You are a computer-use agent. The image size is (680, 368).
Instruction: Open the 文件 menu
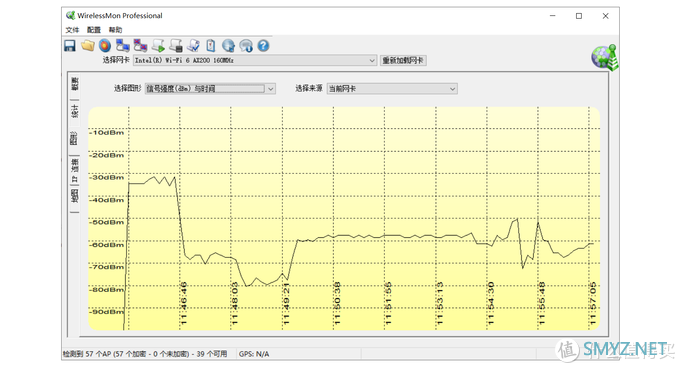(x=72, y=30)
